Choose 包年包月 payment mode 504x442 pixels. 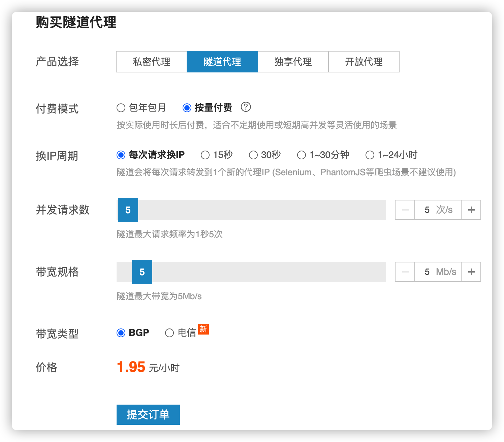pyautogui.click(x=121, y=108)
